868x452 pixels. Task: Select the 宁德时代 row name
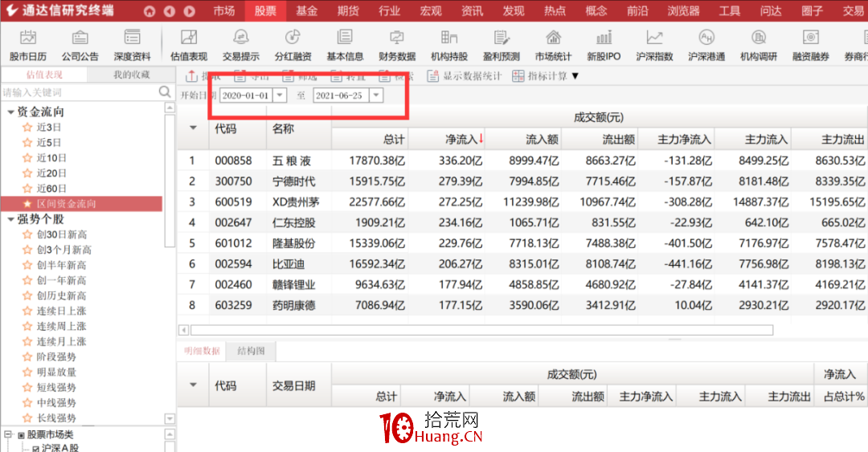coord(294,181)
